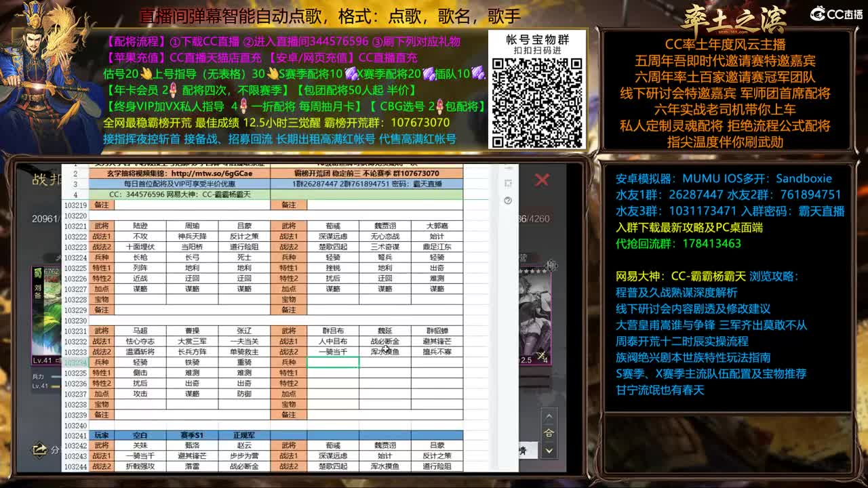This screenshot has height=488, width=868.
Task: Close the game panel with red X
Action: pos(542,180)
